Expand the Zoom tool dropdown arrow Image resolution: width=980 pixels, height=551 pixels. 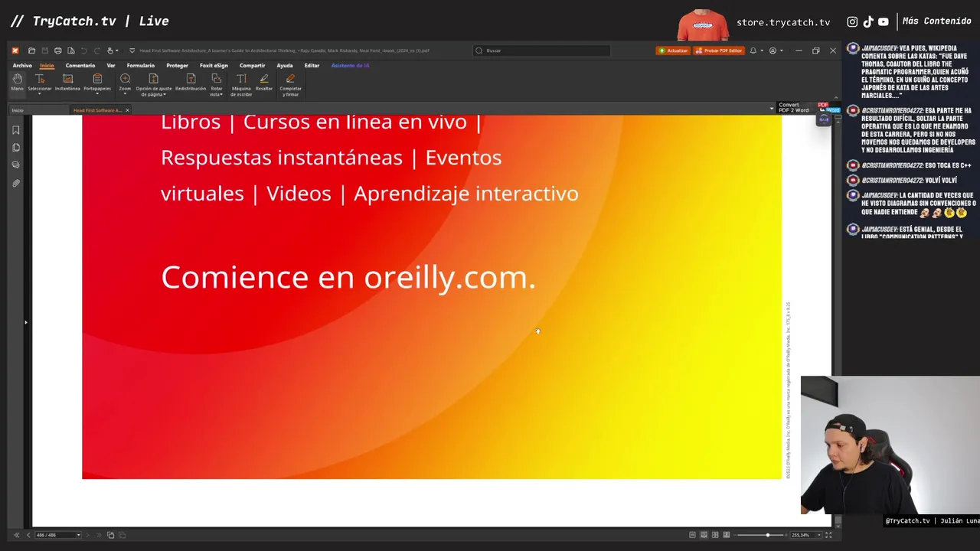125,93
